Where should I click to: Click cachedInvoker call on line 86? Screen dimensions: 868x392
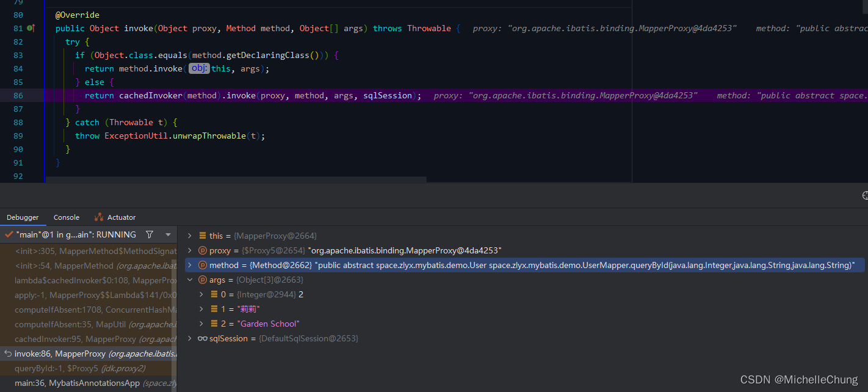(x=151, y=95)
